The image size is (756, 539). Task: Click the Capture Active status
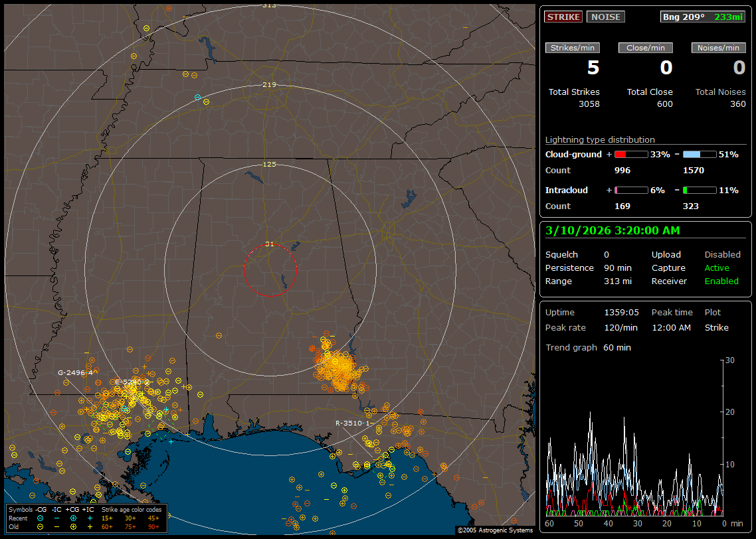(717, 268)
